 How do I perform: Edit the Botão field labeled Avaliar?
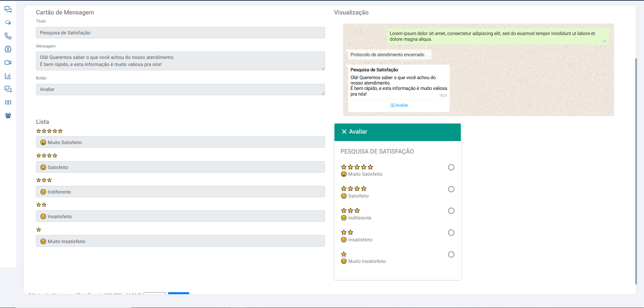pyautogui.click(x=180, y=90)
